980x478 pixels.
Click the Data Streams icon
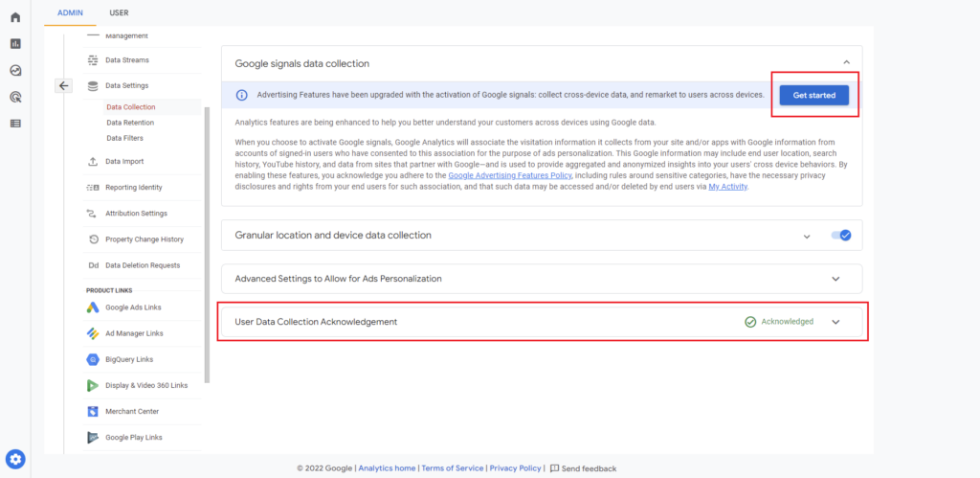tap(93, 60)
